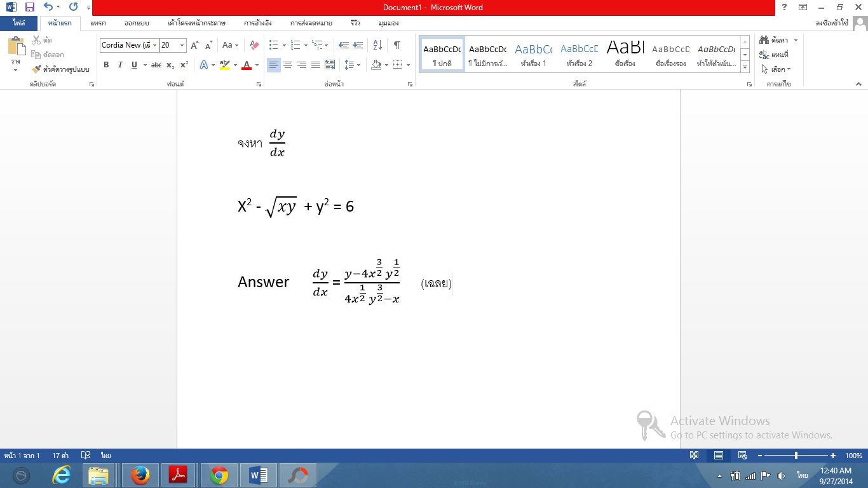Screen dimensions: 868x488
Task: Switch to the รีวิว (Review) tab
Action: click(x=355, y=23)
